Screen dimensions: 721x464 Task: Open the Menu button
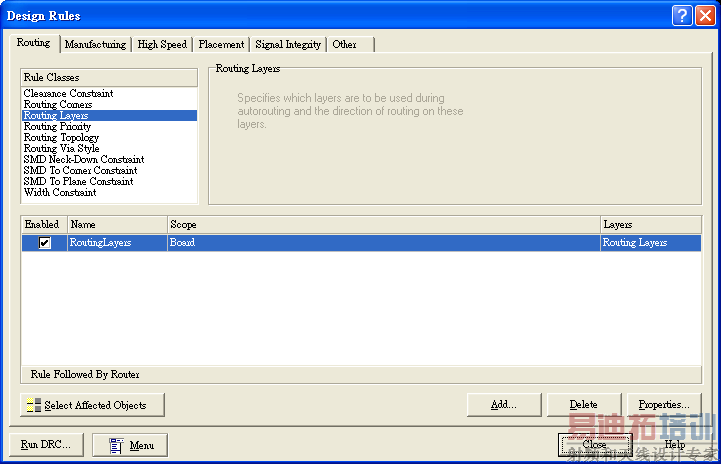(x=130, y=445)
